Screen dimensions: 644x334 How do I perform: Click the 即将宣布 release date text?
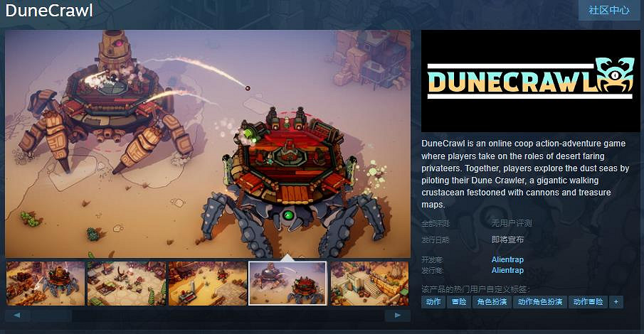click(x=507, y=239)
